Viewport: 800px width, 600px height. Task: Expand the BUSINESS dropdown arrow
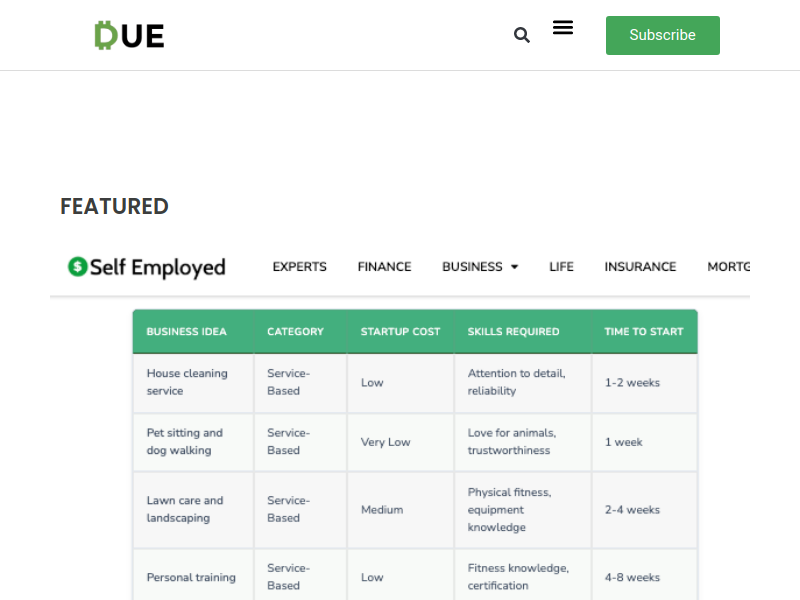coord(514,267)
